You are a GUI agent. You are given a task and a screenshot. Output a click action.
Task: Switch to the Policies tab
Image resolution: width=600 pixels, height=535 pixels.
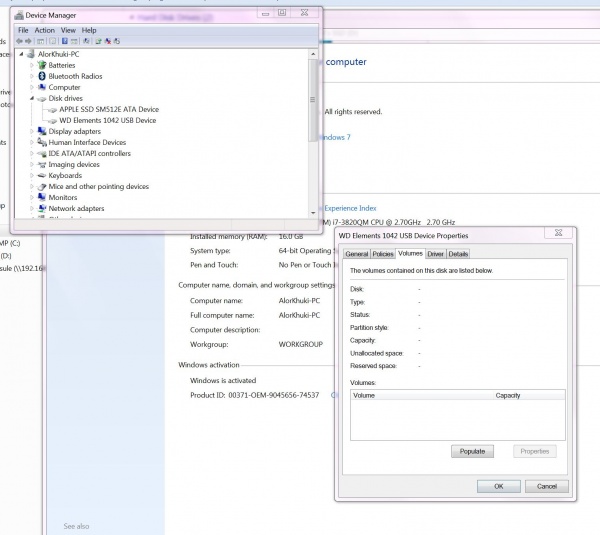click(x=383, y=254)
